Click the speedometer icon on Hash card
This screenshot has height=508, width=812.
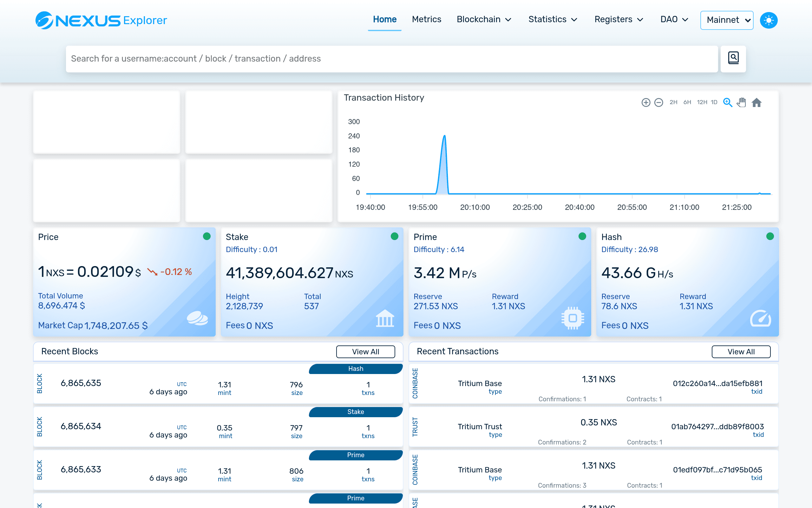coord(760,318)
